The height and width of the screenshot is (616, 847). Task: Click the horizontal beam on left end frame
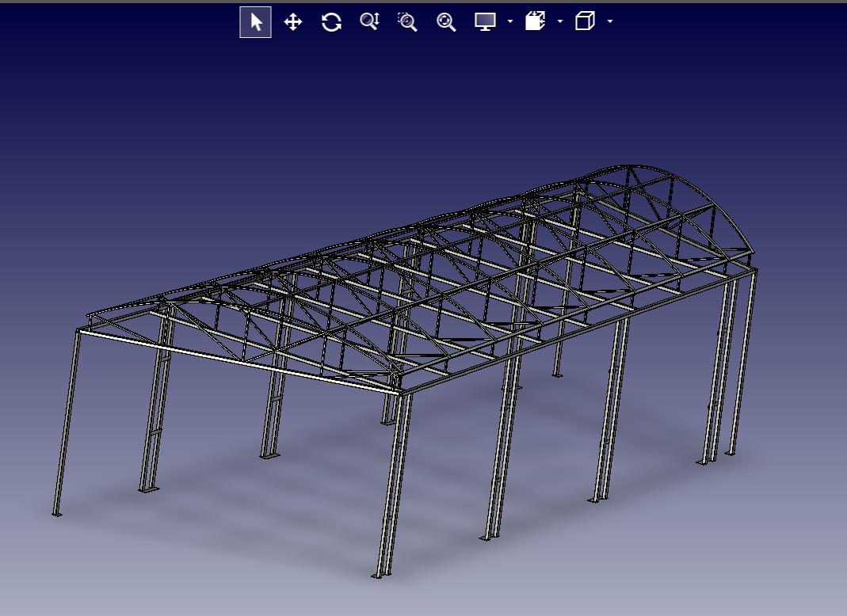coord(238,360)
